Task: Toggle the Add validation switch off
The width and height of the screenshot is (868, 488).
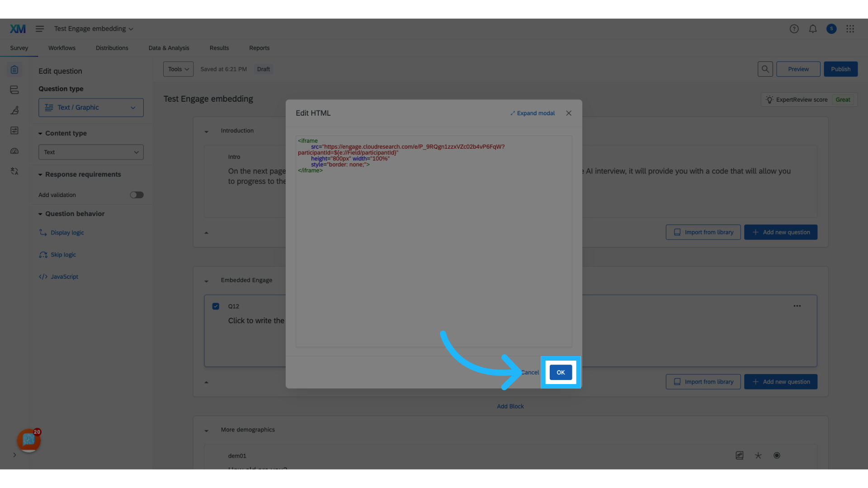Action: coord(137,195)
